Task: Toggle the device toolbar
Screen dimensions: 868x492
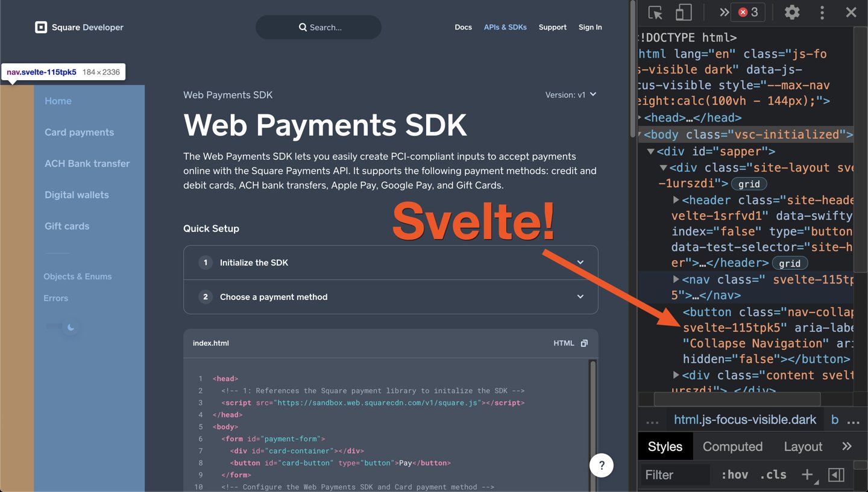Action: (683, 12)
